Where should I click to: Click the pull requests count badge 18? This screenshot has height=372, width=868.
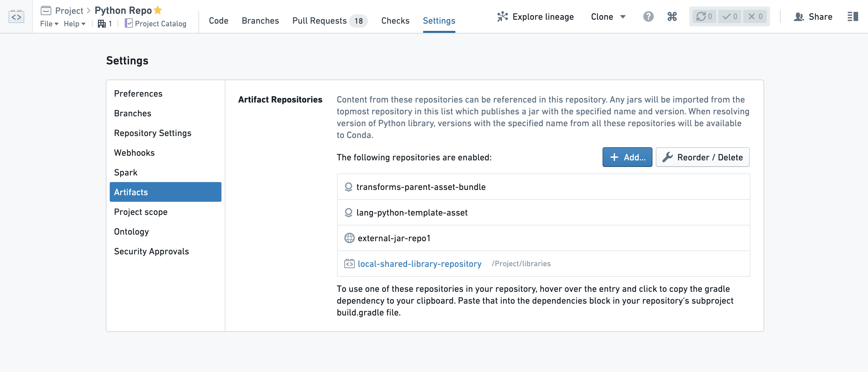[358, 21]
